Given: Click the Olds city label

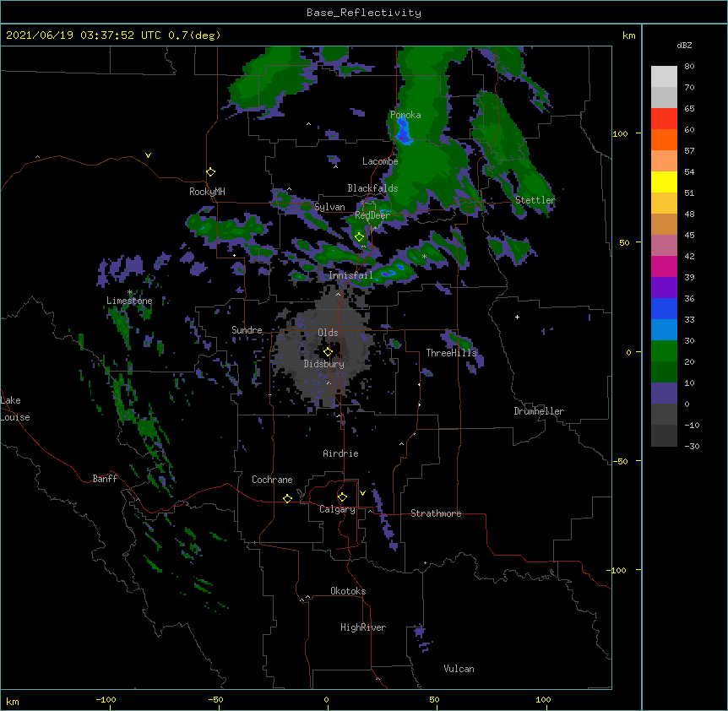Looking at the screenshot, I should pos(328,333).
